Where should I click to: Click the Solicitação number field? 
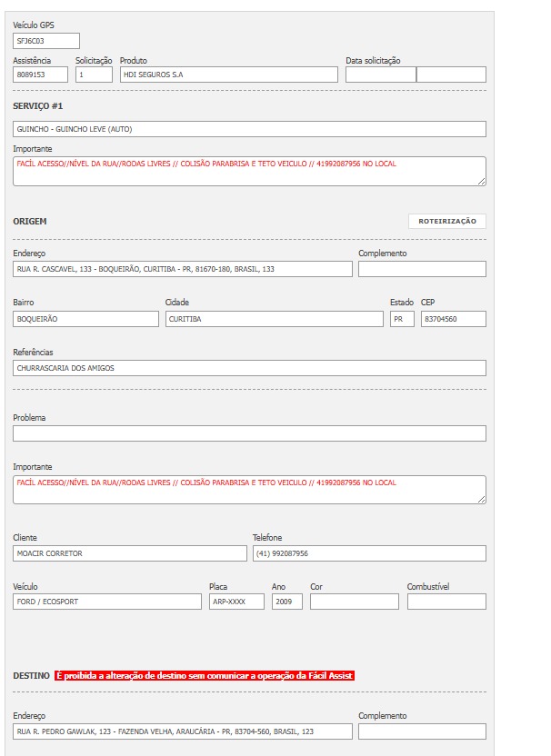point(94,75)
